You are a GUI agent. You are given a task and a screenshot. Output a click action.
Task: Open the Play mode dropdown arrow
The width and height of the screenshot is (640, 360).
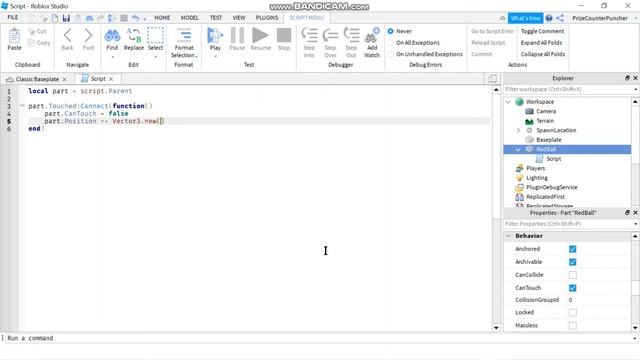(x=215, y=57)
